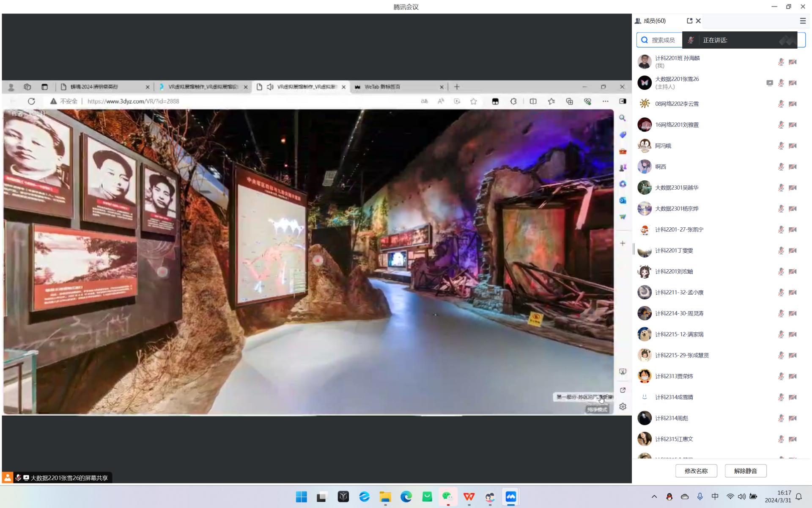Image resolution: width=812 pixels, height=508 pixels.
Task: Click WeTab 新标签页 browser tab
Action: [x=382, y=87]
